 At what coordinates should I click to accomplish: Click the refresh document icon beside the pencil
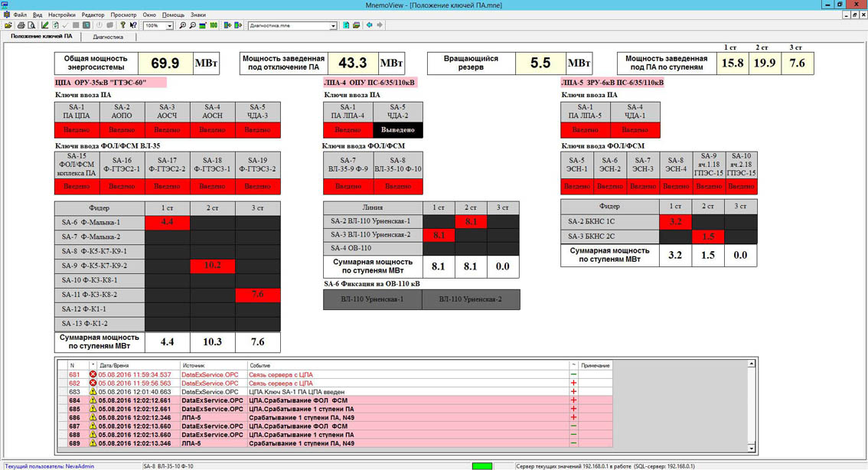[x=55, y=25]
